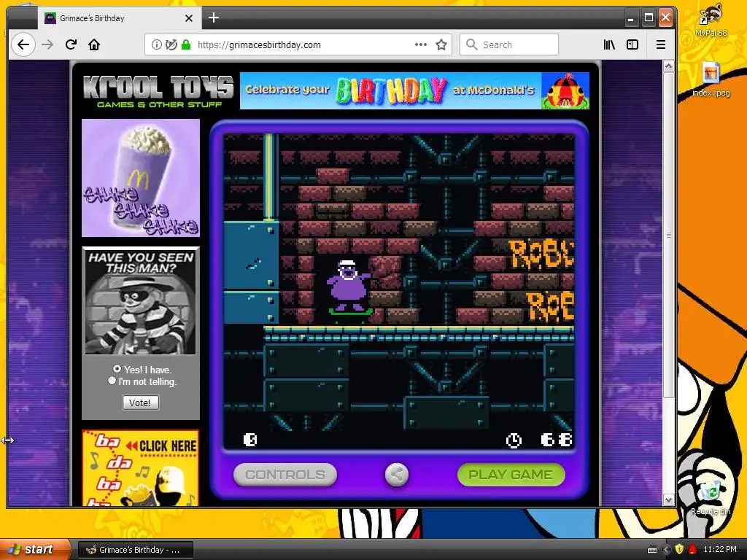Open the MyPal 68 desktop shortcut
The height and width of the screenshot is (560, 747).
711,20
